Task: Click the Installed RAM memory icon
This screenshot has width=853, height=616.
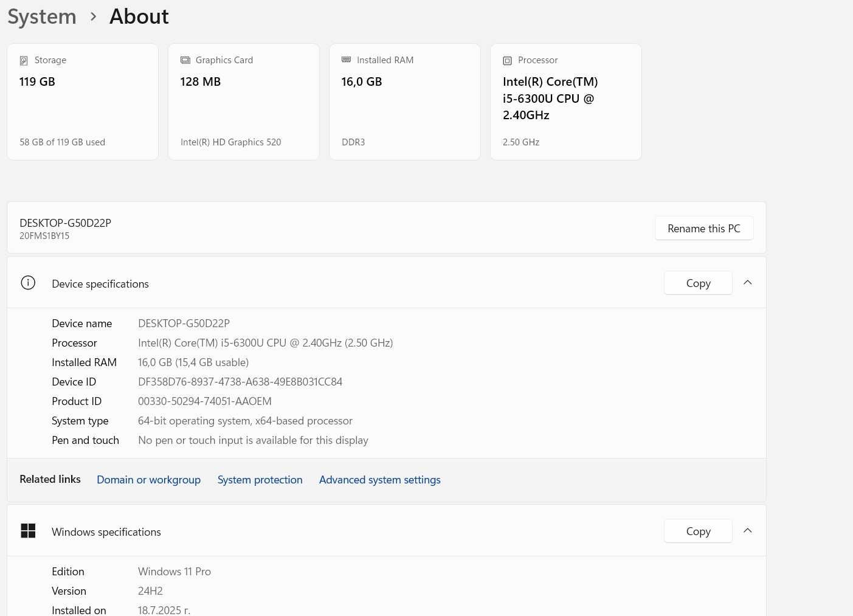Action: (x=347, y=60)
